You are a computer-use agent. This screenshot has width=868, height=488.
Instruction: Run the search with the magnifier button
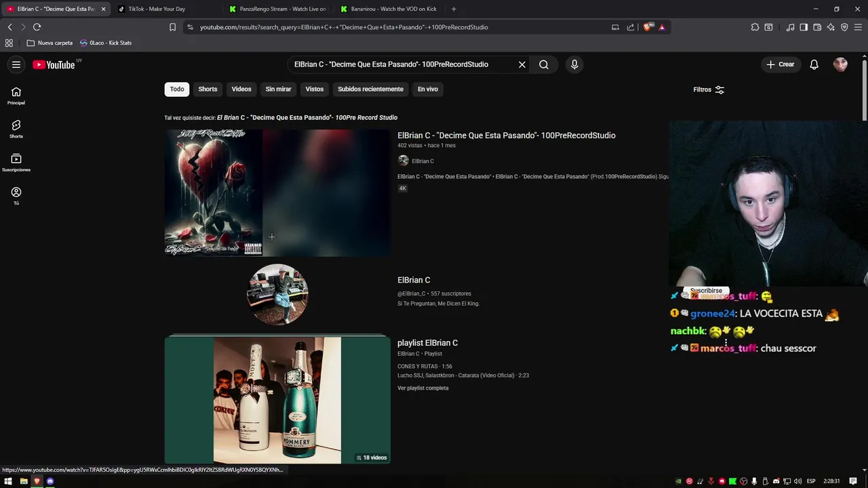click(544, 64)
